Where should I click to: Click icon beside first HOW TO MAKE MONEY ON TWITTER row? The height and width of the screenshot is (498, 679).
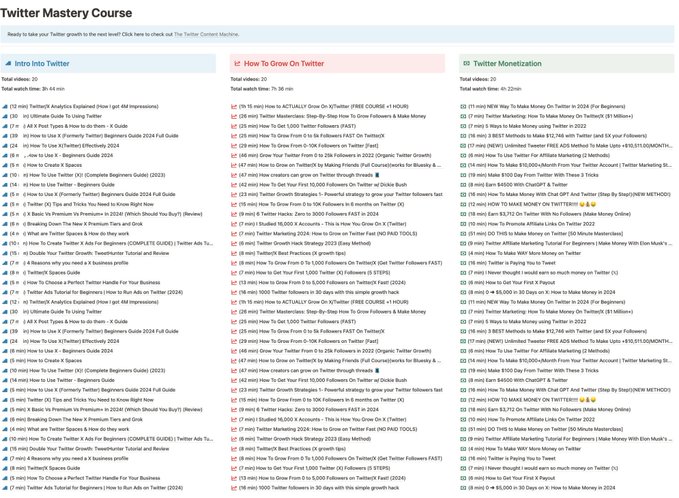coord(463,204)
